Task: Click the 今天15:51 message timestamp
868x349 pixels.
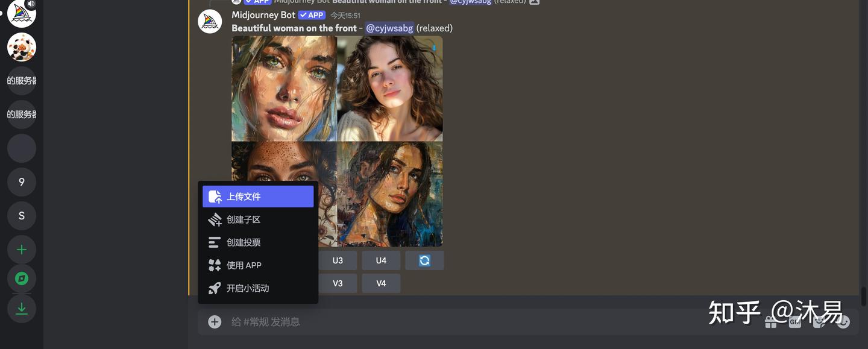Action: (345, 16)
